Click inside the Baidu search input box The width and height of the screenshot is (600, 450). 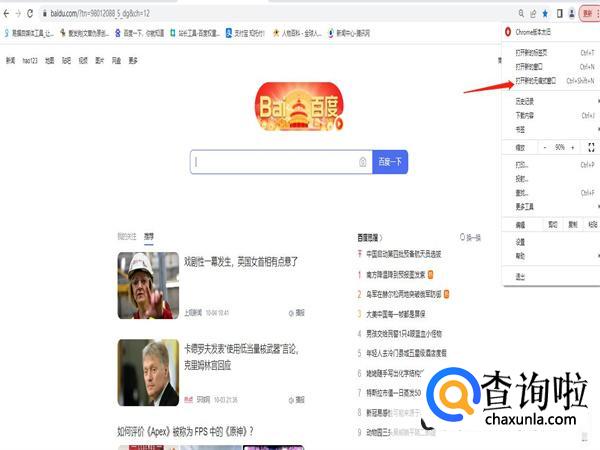pyautogui.click(x=281, y=162)
